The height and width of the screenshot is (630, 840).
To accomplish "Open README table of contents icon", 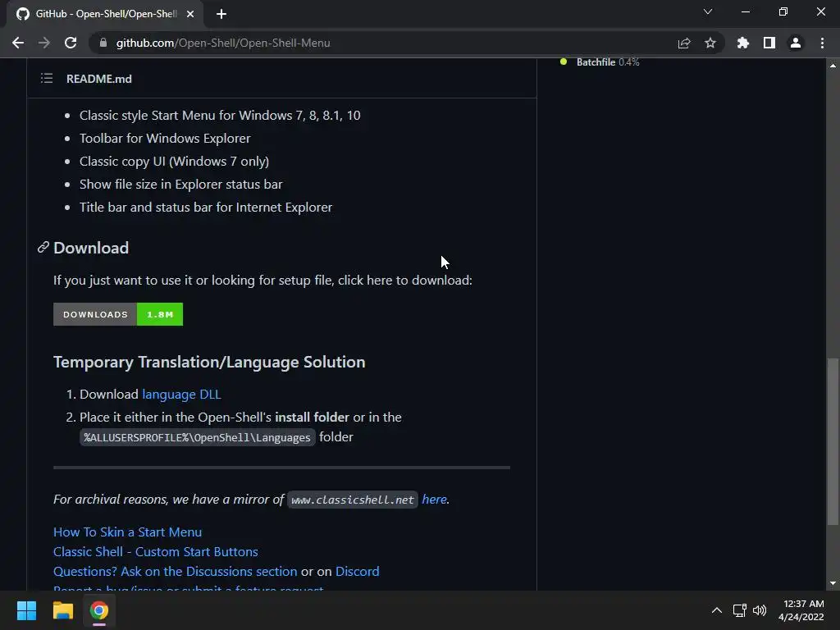I will 47,79.
